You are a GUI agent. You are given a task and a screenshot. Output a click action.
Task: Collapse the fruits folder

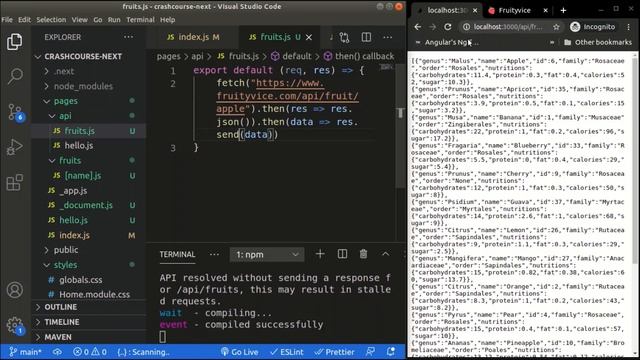tap(89, 160)
